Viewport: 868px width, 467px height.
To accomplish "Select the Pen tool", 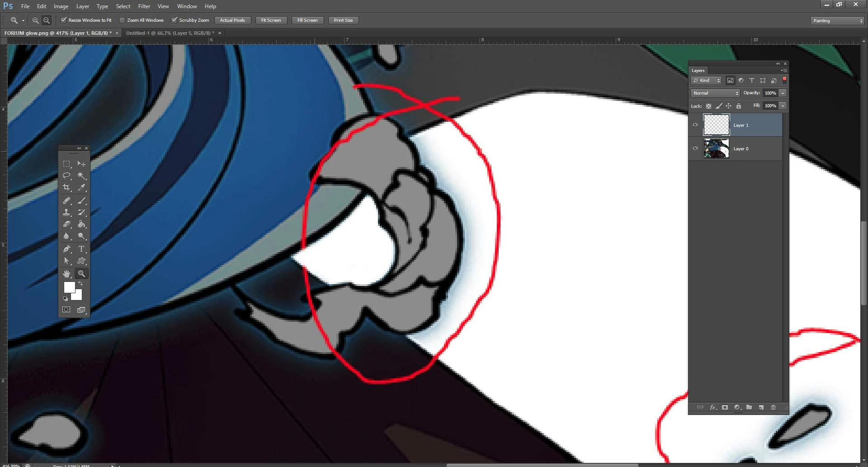I will click(66, 249).
